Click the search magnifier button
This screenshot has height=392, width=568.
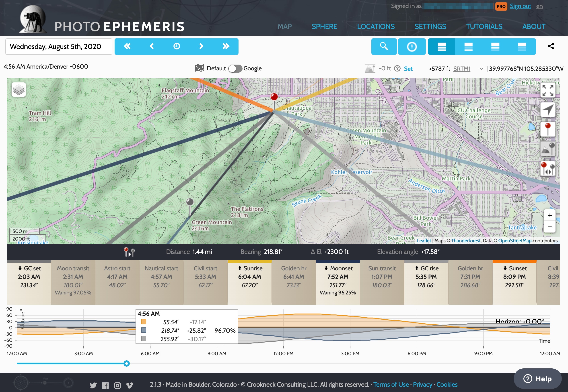[x=384, y=46]
